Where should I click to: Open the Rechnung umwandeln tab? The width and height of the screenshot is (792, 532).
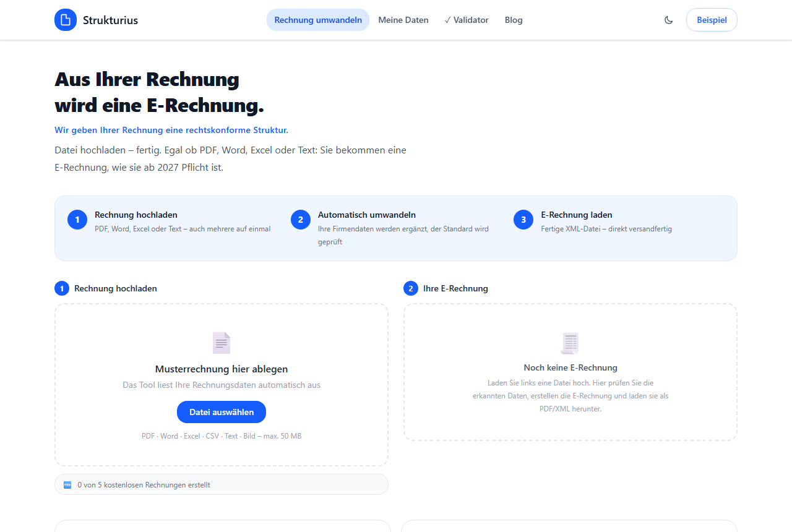tap(318, 20)
